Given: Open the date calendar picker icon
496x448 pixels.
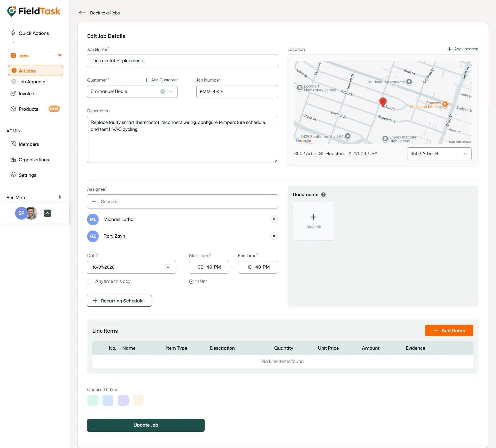Looking at the screenshot, I should [x=168, y=267].
